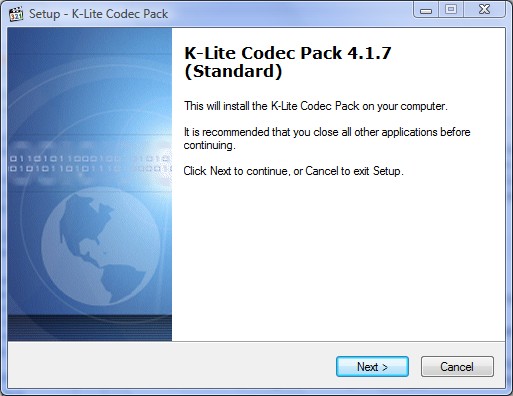Click the '(Standard)' edition label

[233, 71]
